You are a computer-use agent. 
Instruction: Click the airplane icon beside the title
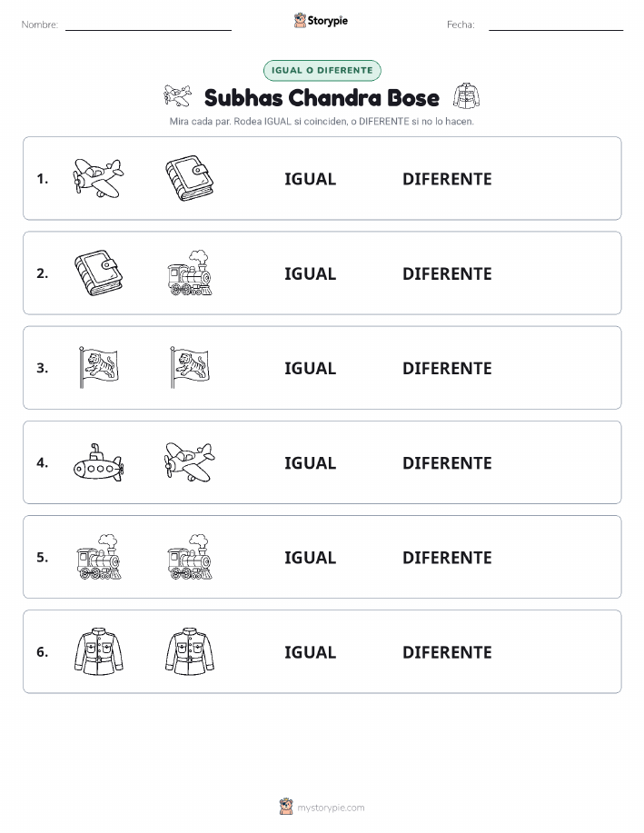coord(177,96)
